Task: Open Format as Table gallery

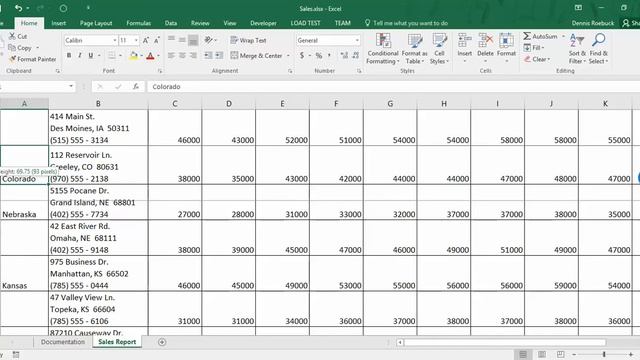Action: click(415, 49)
